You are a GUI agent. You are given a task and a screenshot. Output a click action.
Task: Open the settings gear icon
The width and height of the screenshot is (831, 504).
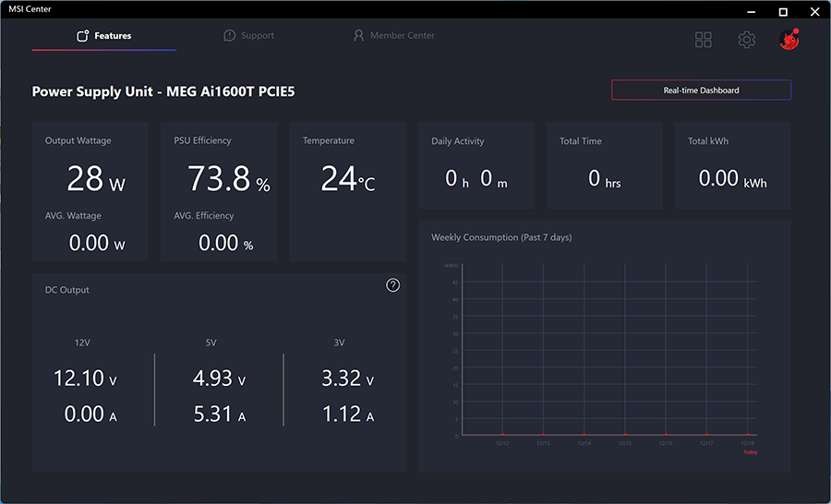(x=746, y=39)
